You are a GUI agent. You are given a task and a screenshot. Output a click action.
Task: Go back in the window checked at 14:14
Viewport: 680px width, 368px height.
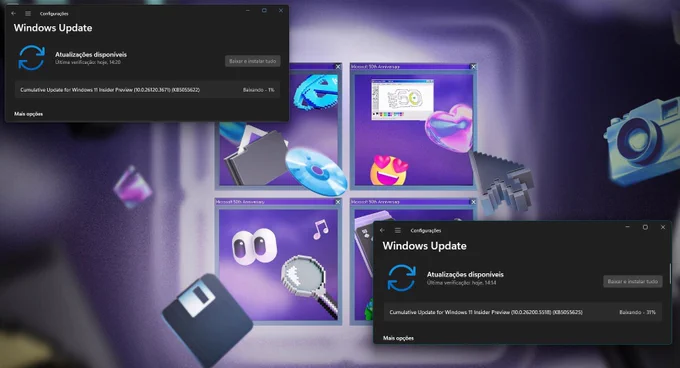coord(382,231)
